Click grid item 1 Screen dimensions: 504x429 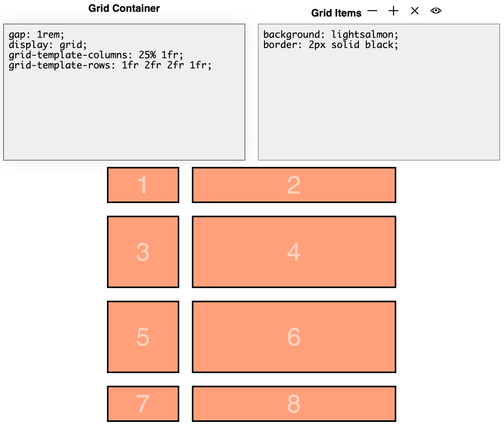tap(143, 185)
